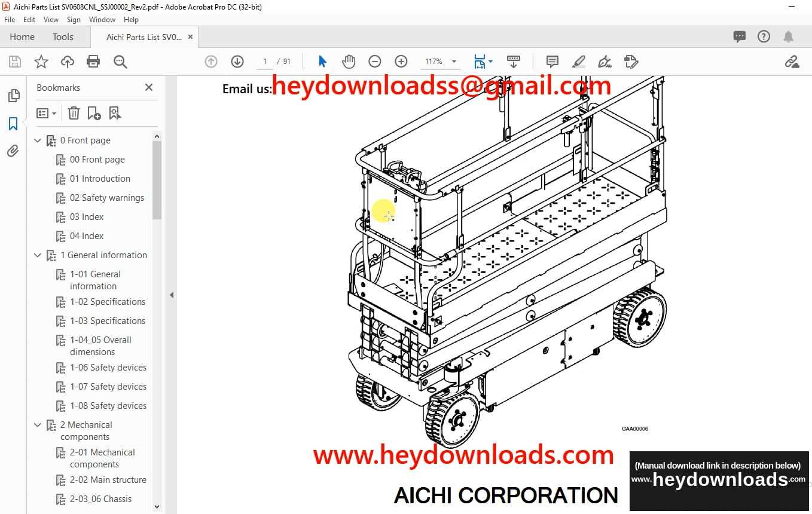812x514 pixels.
Task: Open the Find text magnifier icon
Action: tap(120, 62)
